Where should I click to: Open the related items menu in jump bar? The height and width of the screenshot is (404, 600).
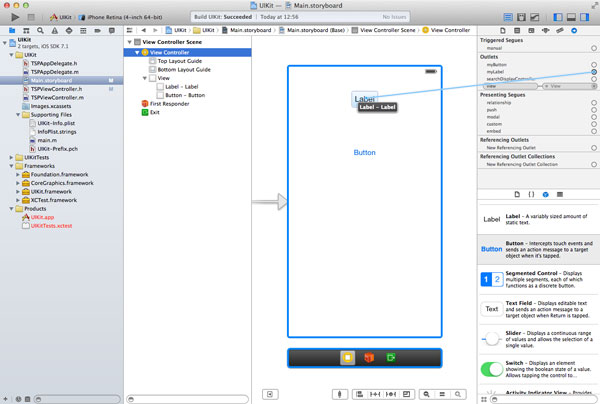[x=129, y=30]
